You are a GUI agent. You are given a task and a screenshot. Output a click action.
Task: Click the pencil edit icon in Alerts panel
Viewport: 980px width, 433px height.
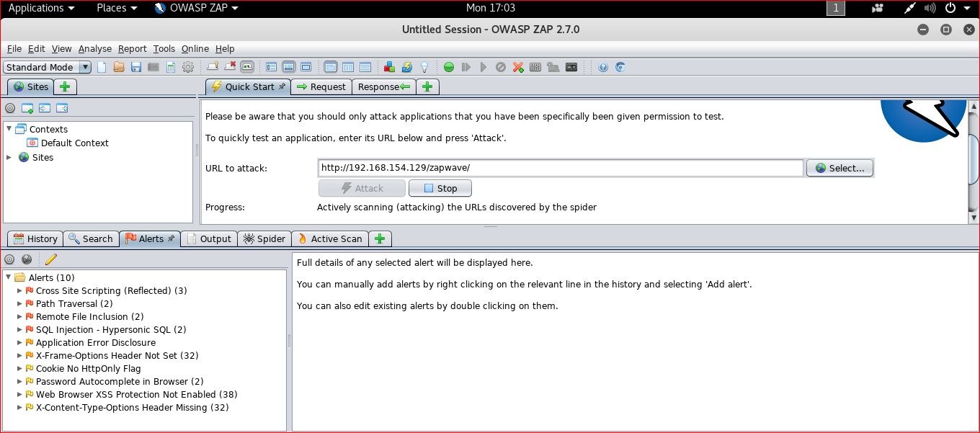(50, 259)
